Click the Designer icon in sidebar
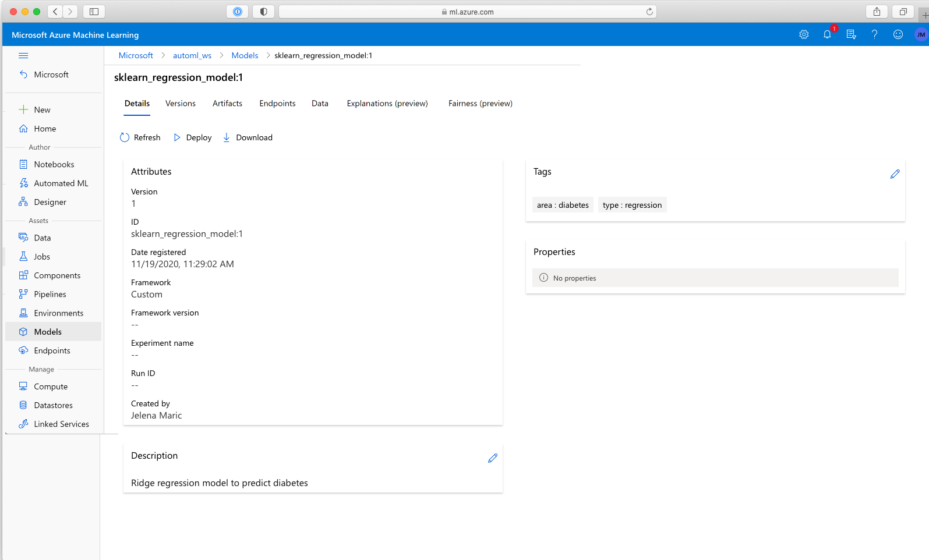The width and height of the screenshot is (929, 560). click(x=23, y=201)
